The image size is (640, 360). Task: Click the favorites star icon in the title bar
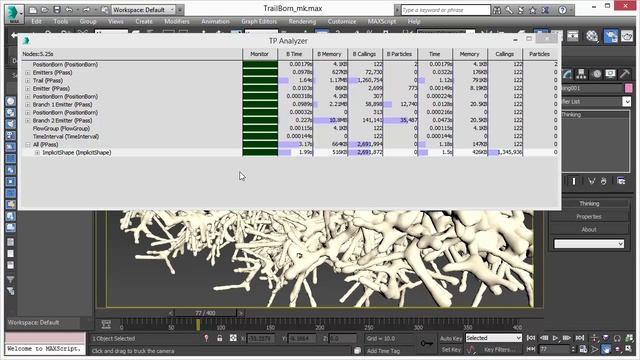point(533,10)
